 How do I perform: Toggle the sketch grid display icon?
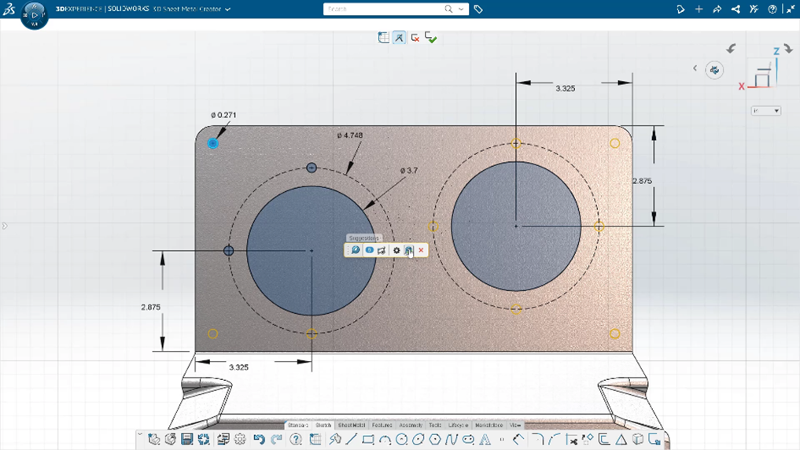[x=383, y=38]
